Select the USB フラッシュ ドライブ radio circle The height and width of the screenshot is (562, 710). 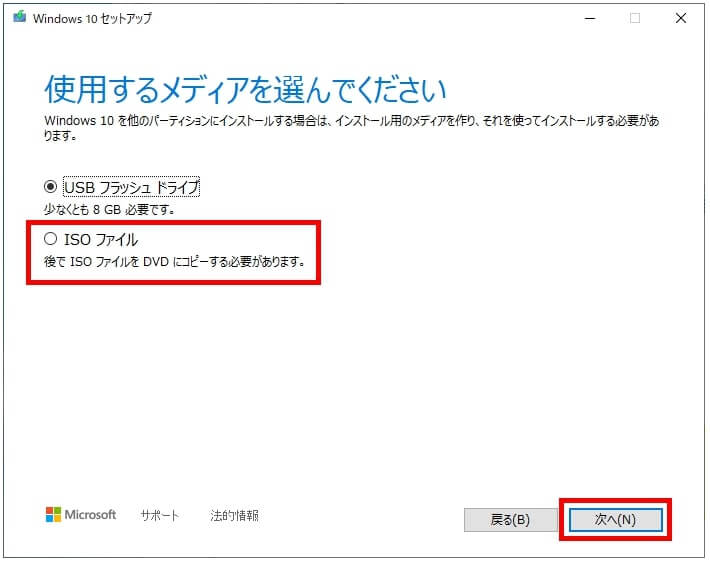50,187
